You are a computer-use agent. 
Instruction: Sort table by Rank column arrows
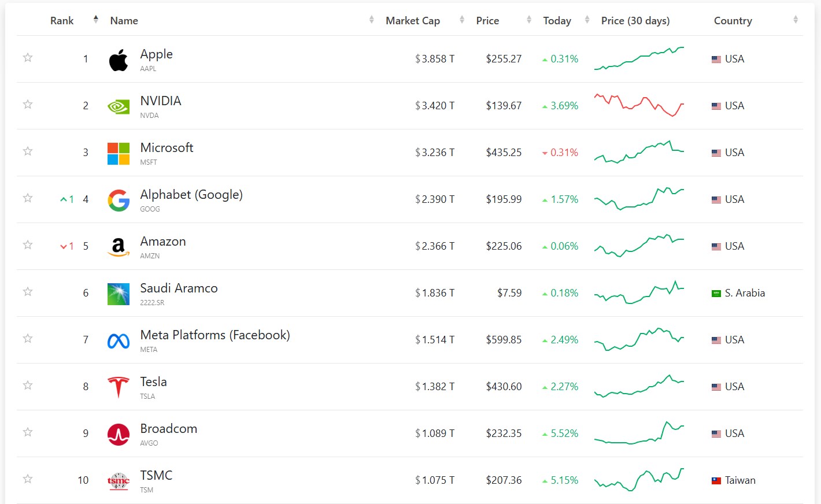(96, 20)
